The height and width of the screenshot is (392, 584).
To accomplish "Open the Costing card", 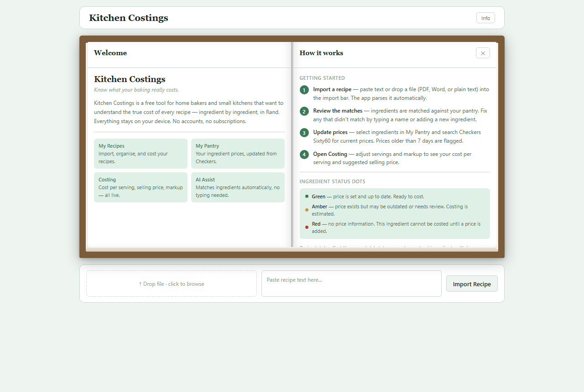I will click(x=141, y=187).
